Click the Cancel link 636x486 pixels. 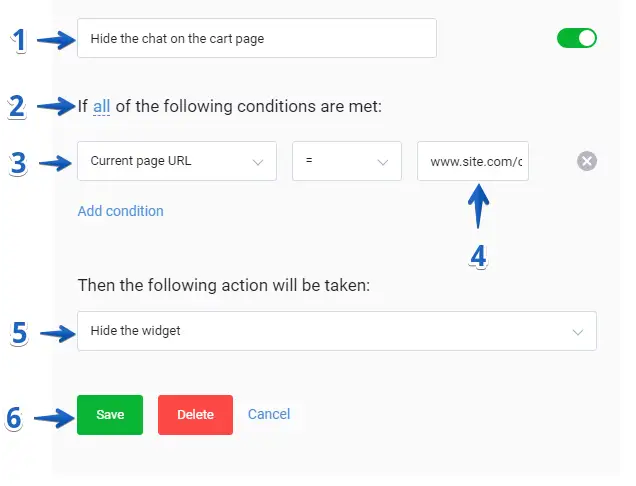click(x=269, y=414)
